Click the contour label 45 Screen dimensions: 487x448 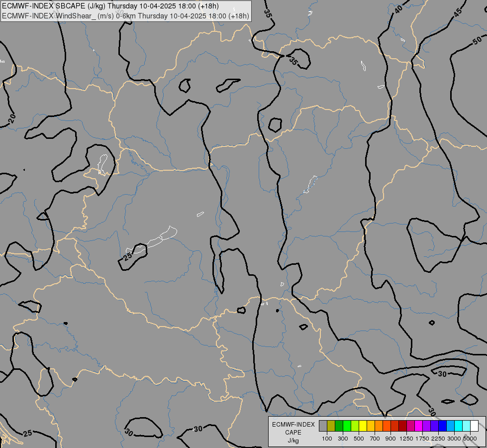tap(458, 12)
